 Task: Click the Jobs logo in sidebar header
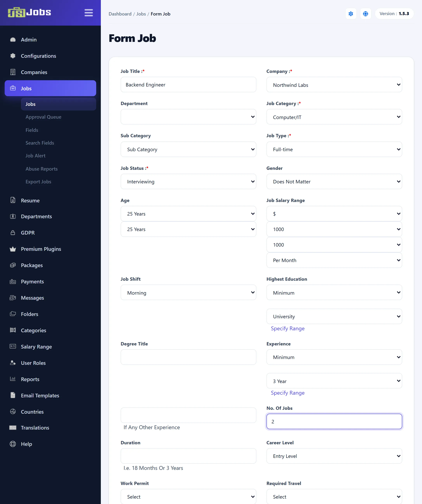(29, 12)
